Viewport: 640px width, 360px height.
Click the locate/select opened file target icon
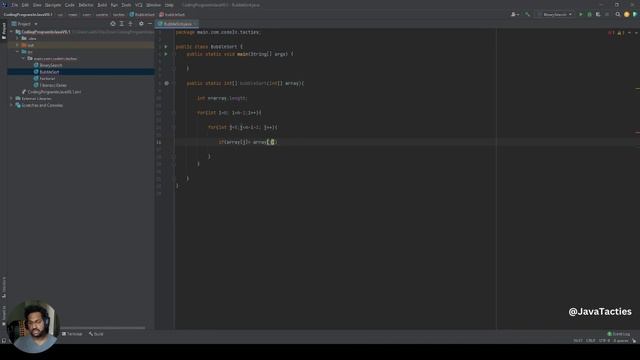113,24
